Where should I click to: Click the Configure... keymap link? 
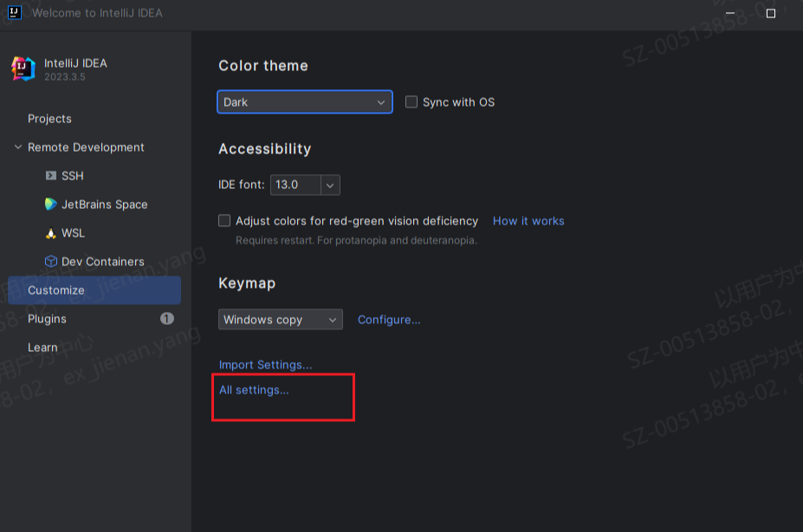(389, 320)
